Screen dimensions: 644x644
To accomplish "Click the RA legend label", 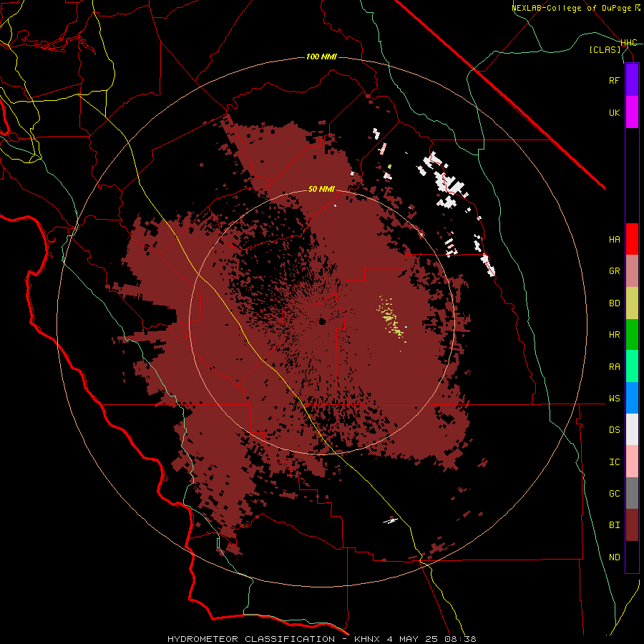I will click(x=614, y=367).
